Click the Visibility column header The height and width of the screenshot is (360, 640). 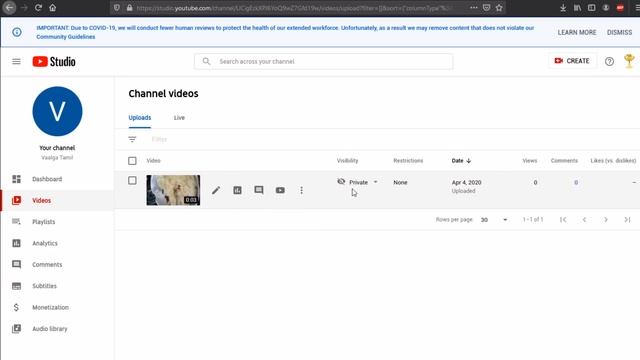347,160
